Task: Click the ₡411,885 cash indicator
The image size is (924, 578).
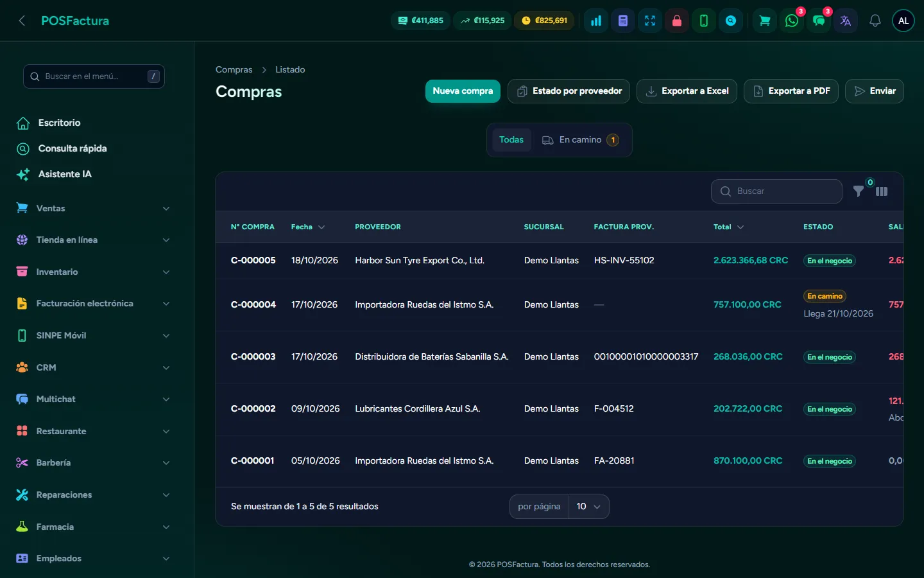Action: 420,21
